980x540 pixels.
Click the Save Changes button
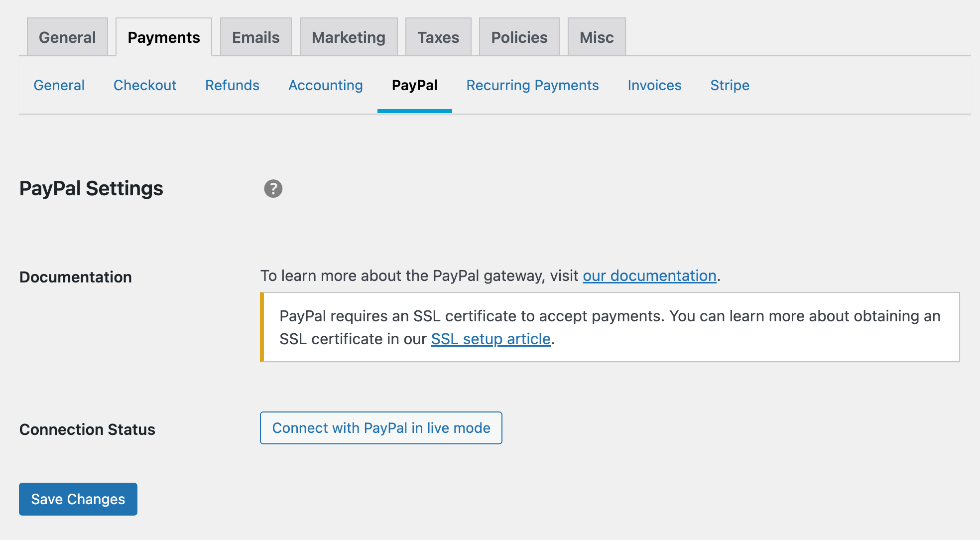coord(78,499)
